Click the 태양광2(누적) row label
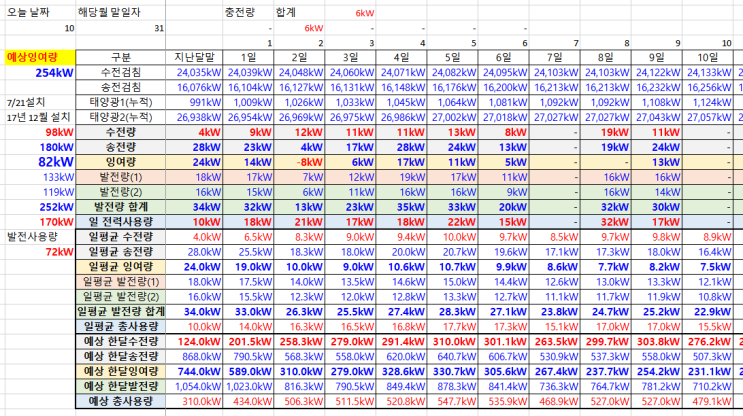 (x=120, y=117)
